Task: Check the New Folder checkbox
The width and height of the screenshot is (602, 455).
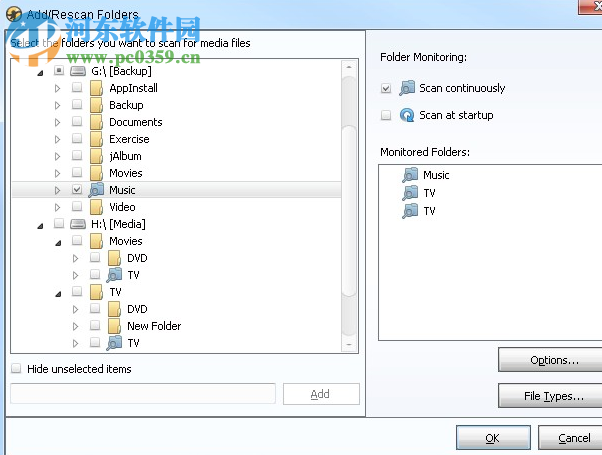Action: (x=95, y=325)
